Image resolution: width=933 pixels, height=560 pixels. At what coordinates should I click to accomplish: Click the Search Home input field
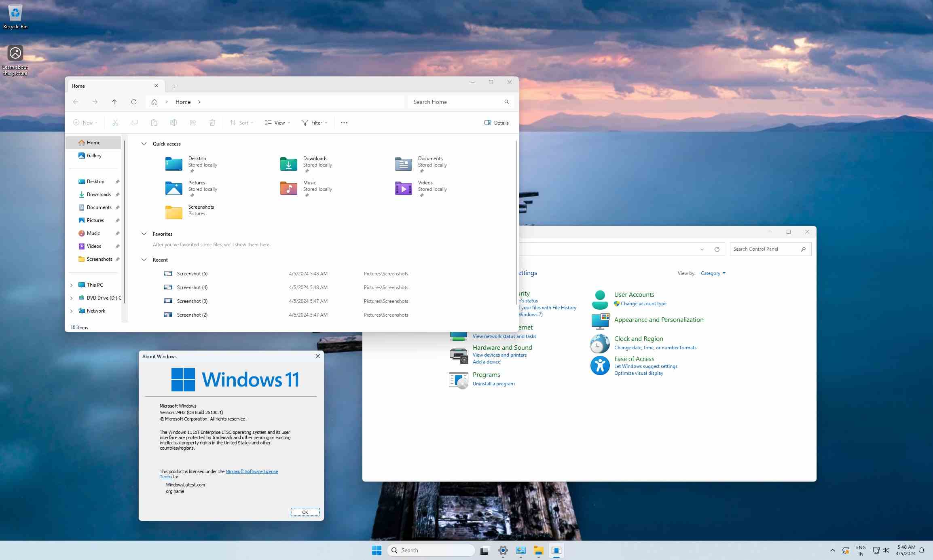click(x=455, y=102)
